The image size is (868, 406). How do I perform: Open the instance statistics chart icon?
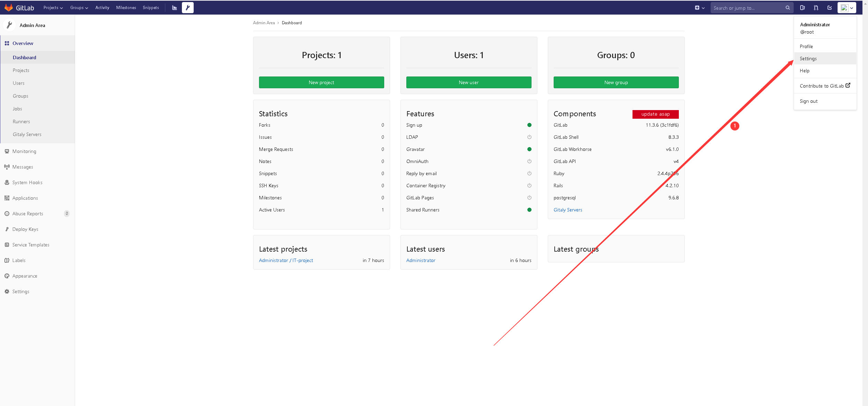[175, 8]
